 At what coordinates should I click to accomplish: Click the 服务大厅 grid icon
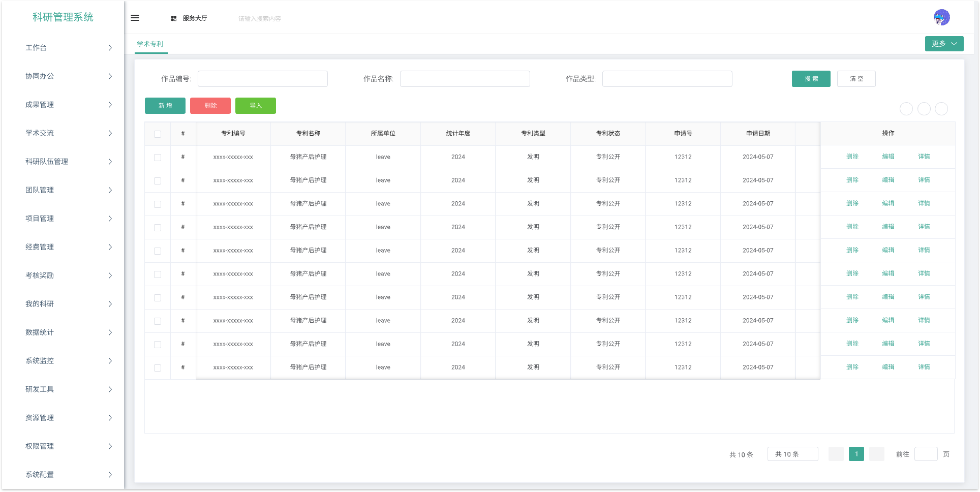(x=174, y=18)
